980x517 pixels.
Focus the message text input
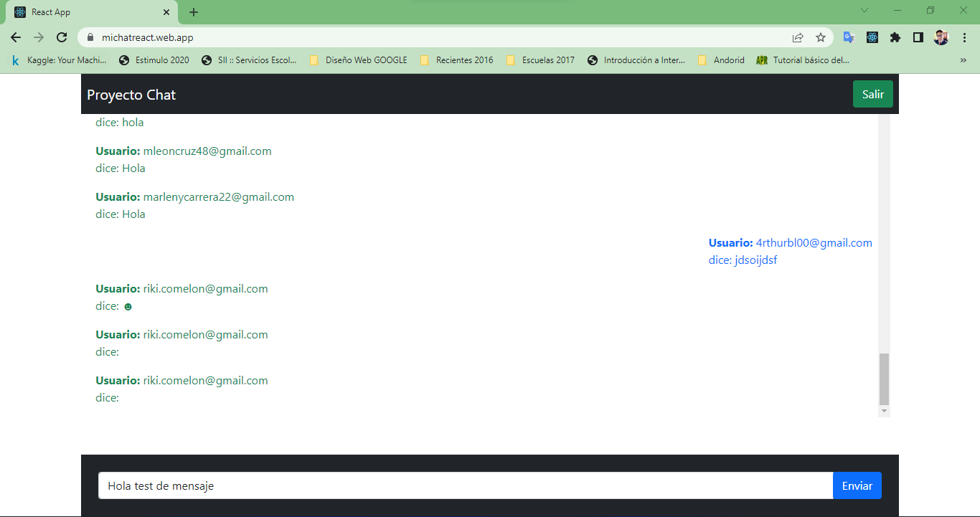466,485
